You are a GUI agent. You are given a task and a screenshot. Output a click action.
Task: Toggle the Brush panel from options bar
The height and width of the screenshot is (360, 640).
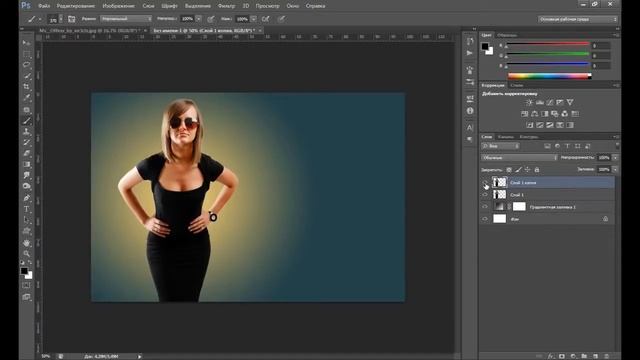coord(71,19)
